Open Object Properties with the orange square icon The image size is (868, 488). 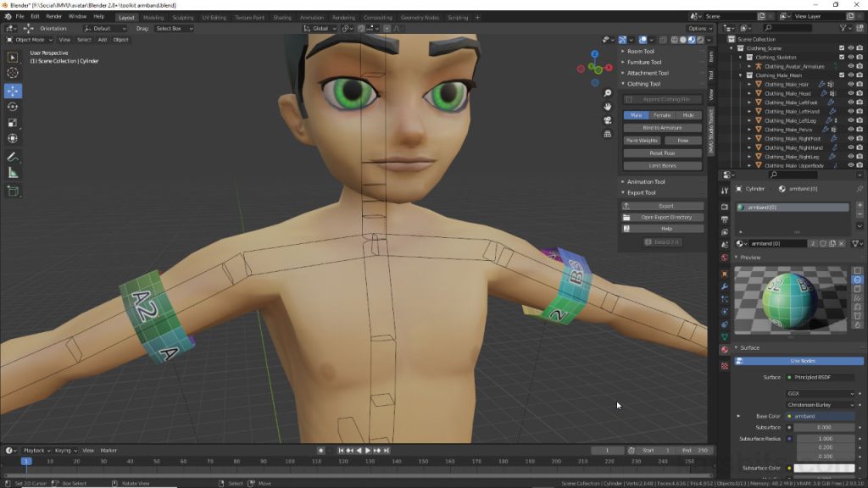tap(721, 273)
